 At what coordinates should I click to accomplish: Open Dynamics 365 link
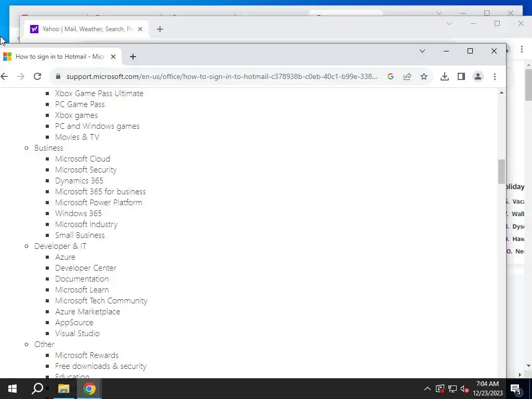click(x=79, y=180)
